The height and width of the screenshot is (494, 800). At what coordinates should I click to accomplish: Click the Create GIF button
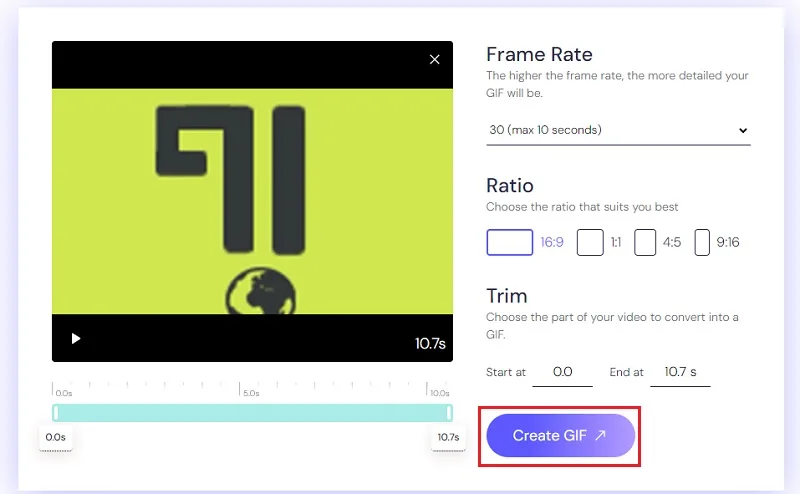pos(560,435)
